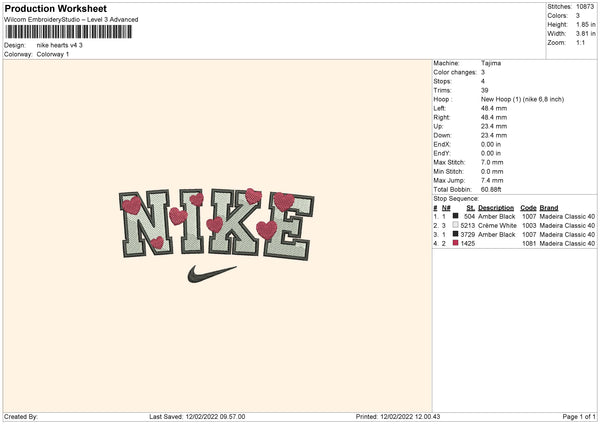Click the 'Down:' label

tap(442, 135)
